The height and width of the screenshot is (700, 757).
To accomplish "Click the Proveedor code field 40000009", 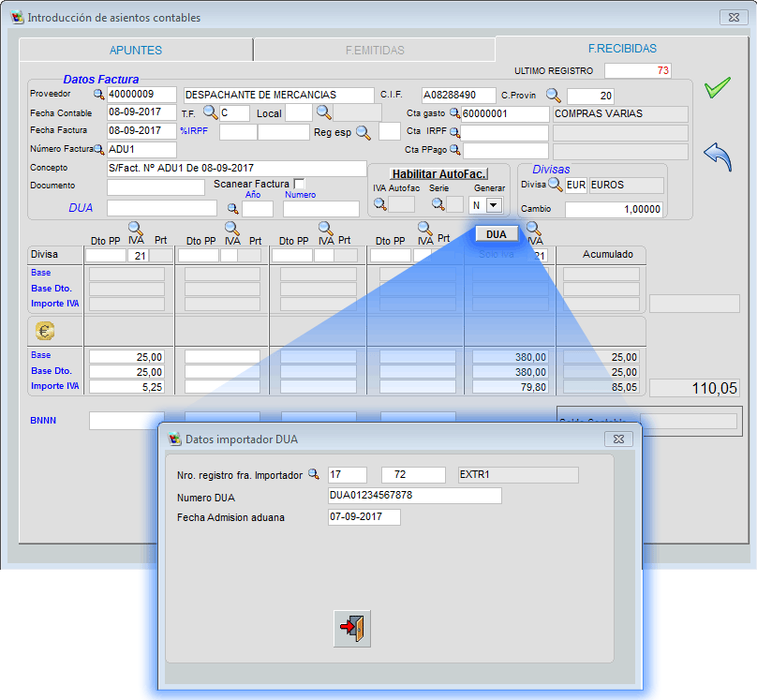I will point(141,94).
